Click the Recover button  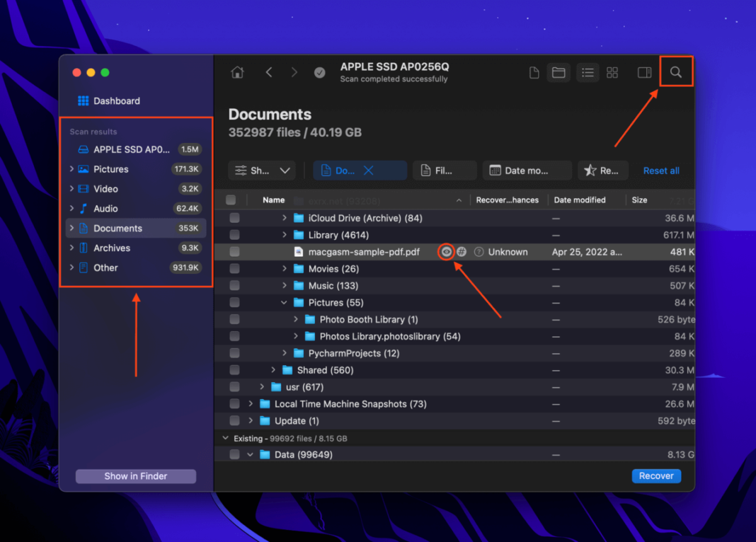pos(655,475)
